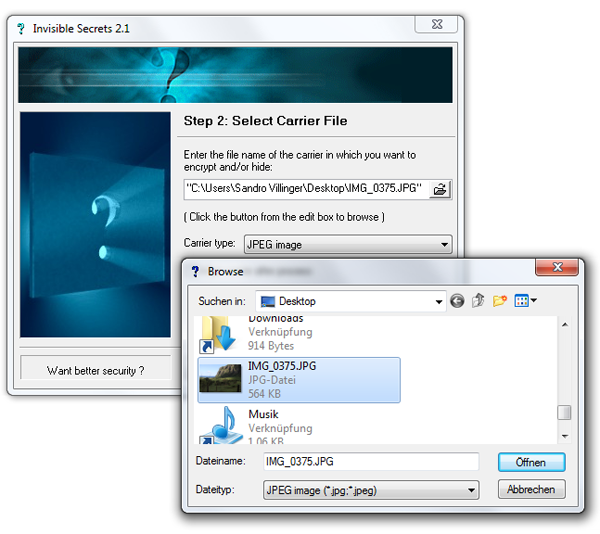Click the "564 KB" size text

point(264,394)
